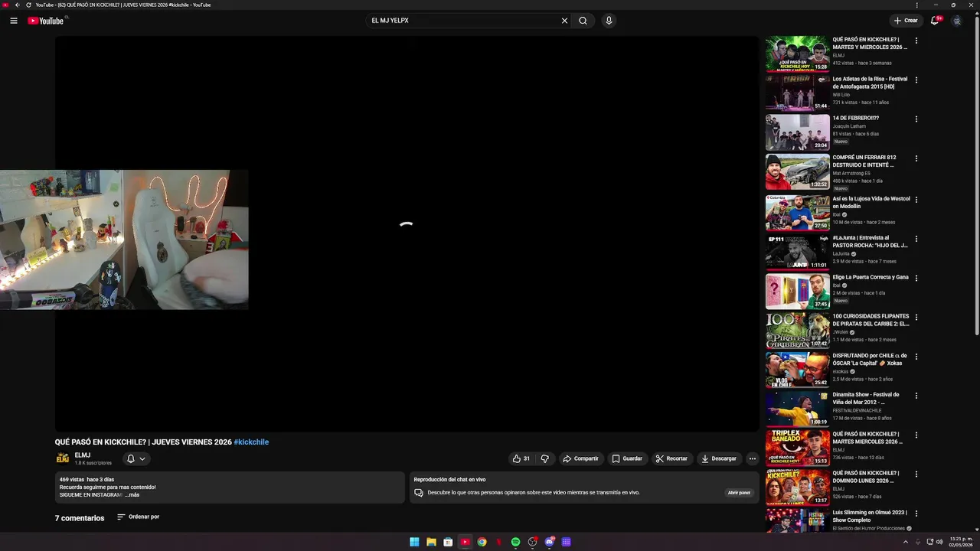Open the ELMJ channel avatar
This screenshot has width=980, height=551.
(x=63, y=458)
